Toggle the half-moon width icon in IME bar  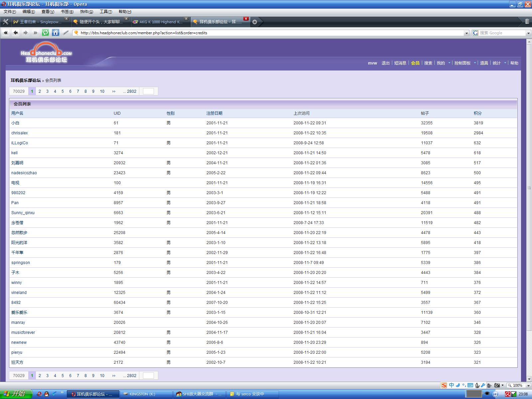click(458, 385)
